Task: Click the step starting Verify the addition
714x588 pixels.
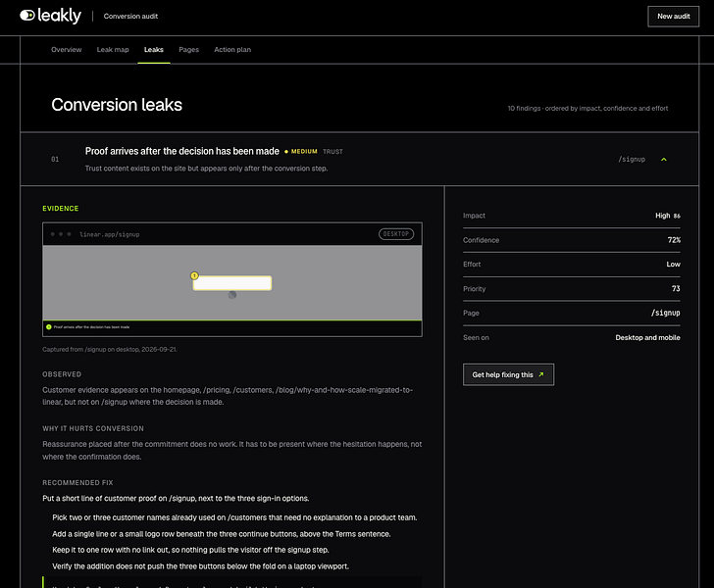Action: point(200,566)
